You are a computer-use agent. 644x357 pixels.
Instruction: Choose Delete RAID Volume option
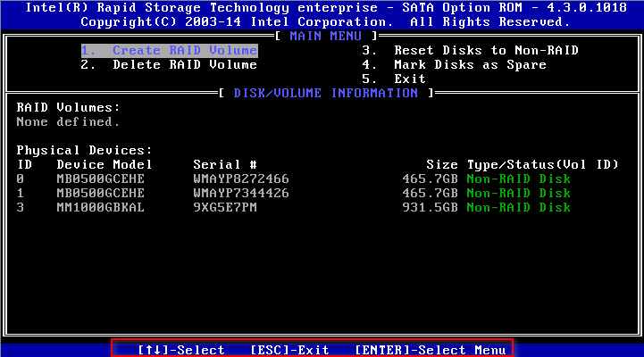[169, 65]
